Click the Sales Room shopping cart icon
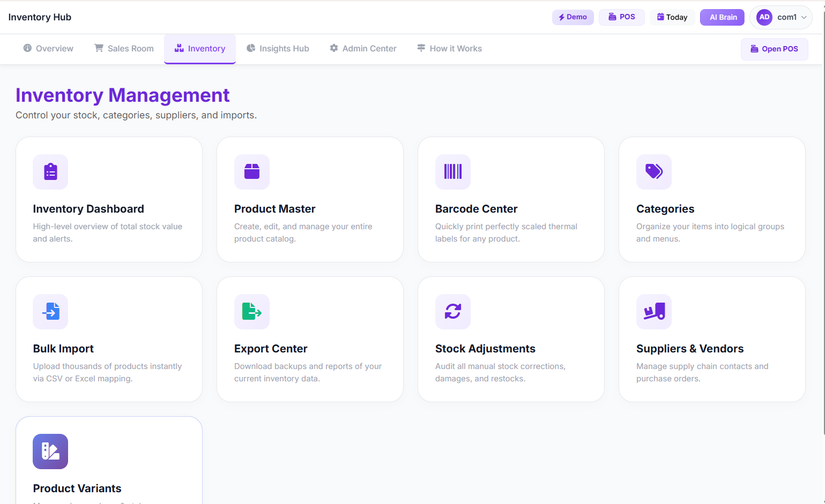825x504 pixels. pyautogui.click(x=99, y=48)
